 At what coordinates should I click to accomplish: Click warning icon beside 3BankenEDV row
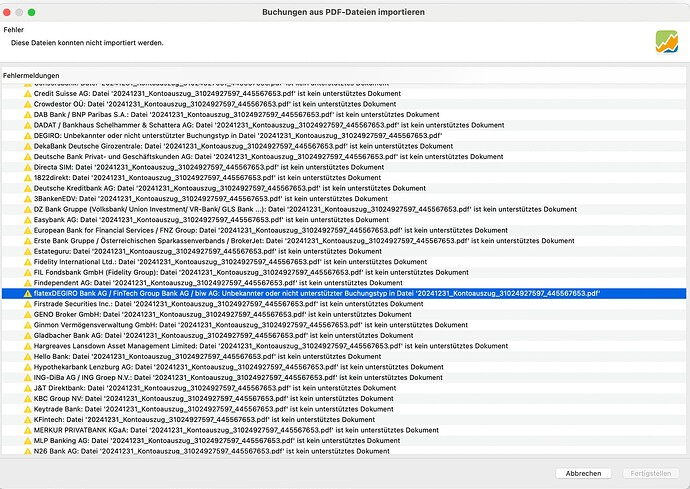(x=28, y=199)
